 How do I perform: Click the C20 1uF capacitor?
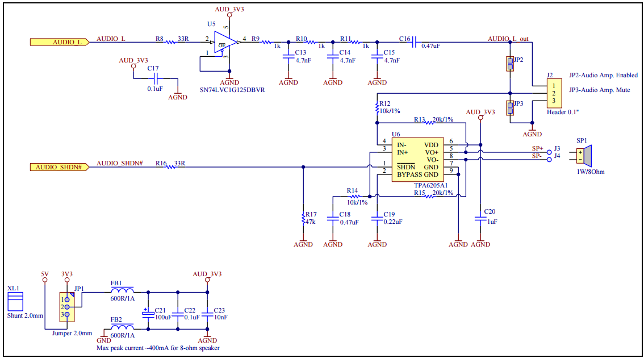(x=480, y=217)
